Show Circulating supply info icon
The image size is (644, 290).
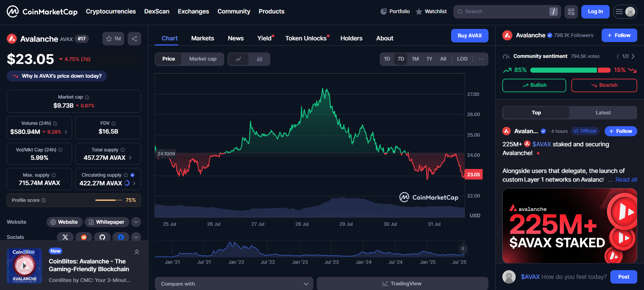tap(126, 175)
